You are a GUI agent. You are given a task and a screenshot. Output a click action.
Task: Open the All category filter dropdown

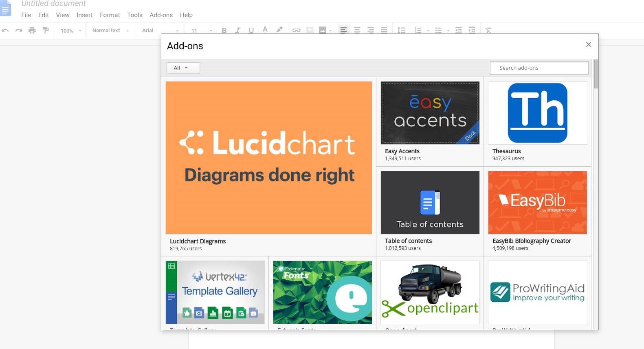183,68
